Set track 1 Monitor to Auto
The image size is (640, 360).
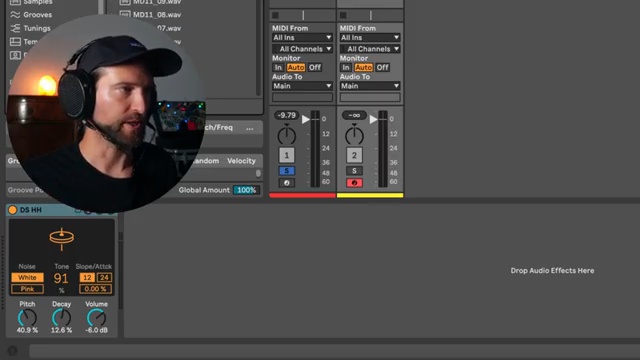[x=296, y=67]
